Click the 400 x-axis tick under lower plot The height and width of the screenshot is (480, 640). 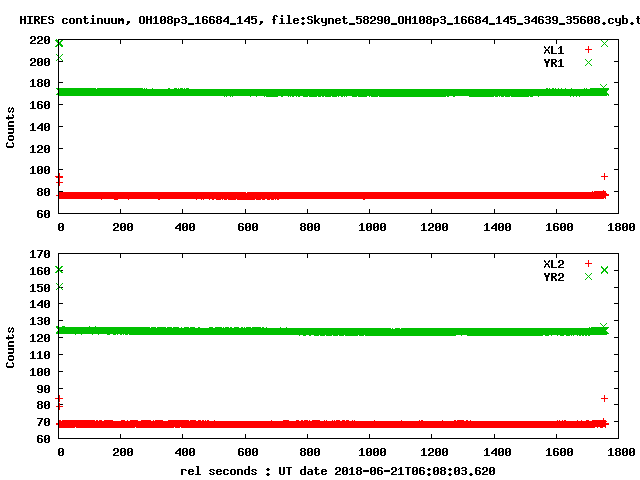[x=185, y=452]
